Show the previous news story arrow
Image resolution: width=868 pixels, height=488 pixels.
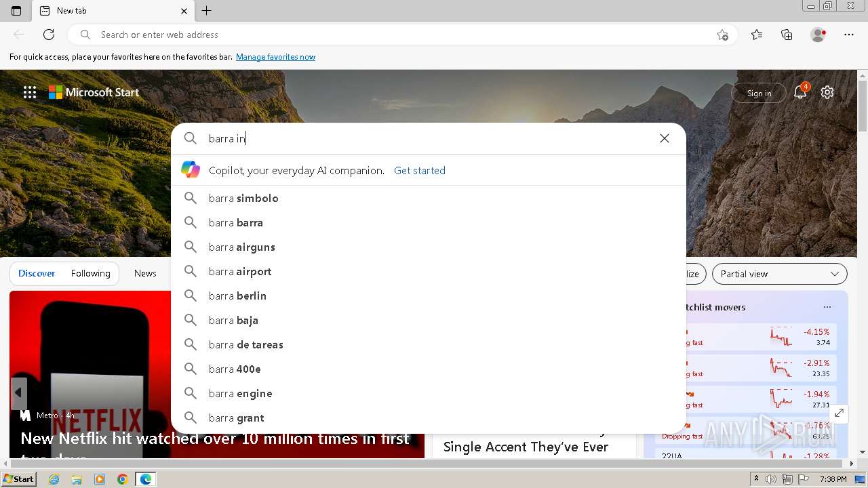coord(18,392)
